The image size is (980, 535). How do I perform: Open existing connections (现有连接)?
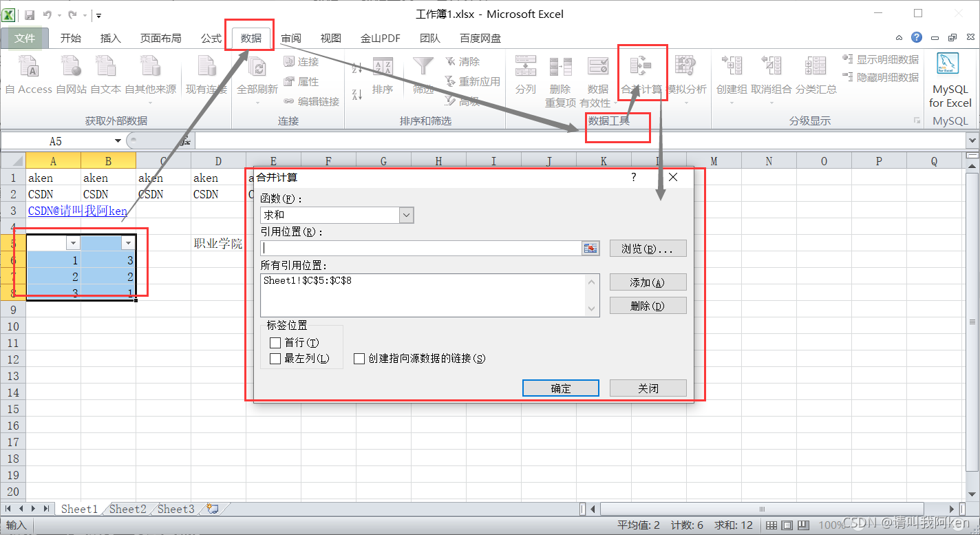pyautogui.click(x=206, y=75)
